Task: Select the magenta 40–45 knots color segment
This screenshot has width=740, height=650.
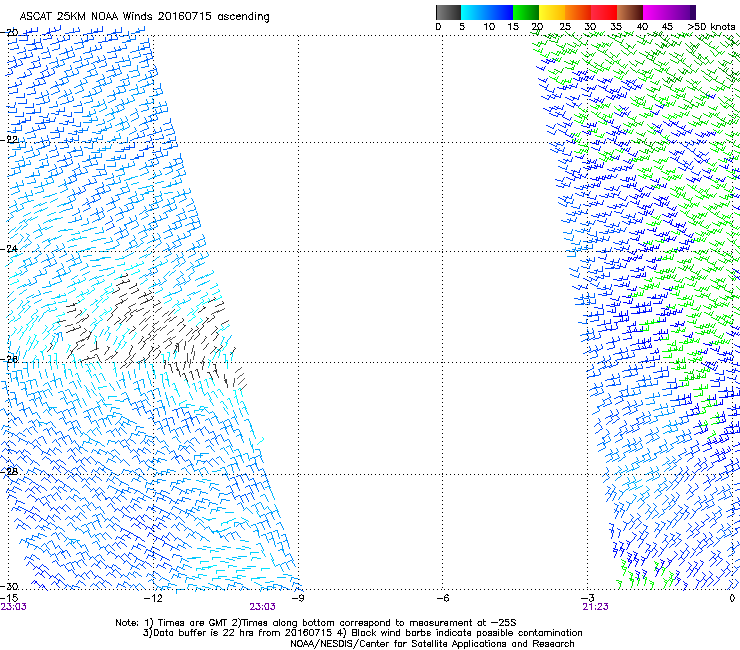Action: click(656, 12)
